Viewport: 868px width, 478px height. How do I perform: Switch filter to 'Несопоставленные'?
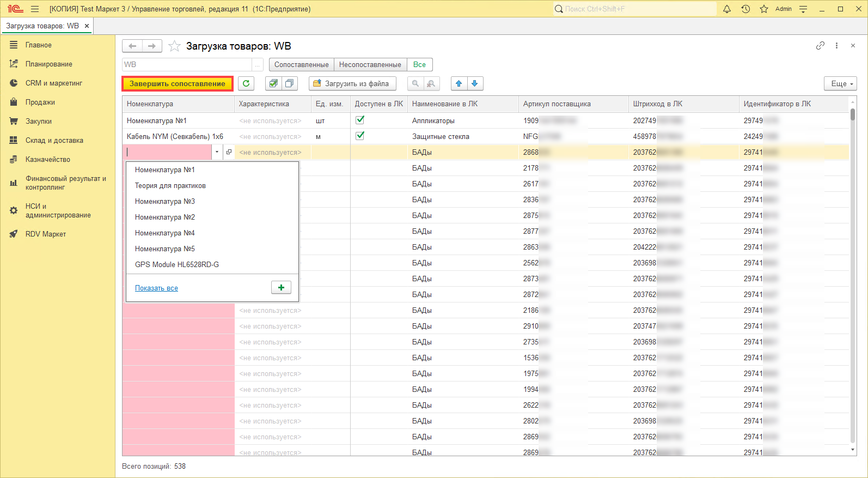pyautogui.click(x=370, y=64)
